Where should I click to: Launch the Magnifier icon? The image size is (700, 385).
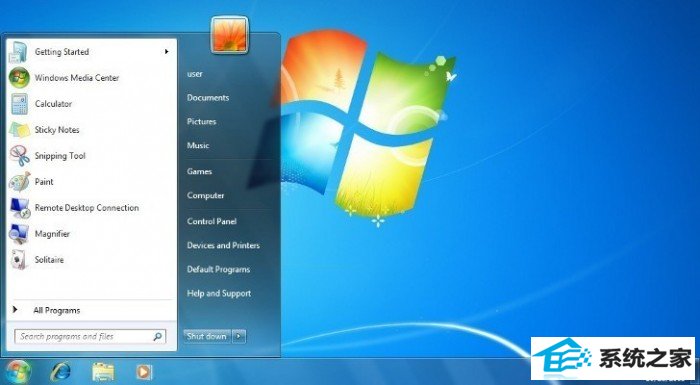tap(19, 234)
